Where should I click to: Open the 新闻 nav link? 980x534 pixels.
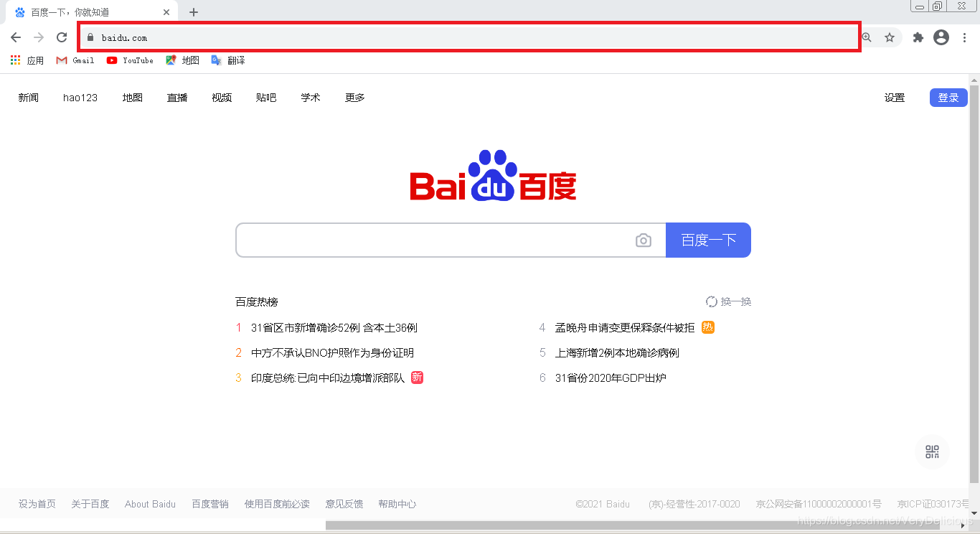29,98
